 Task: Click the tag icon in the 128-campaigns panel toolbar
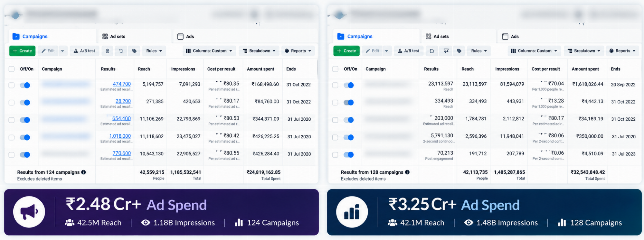[x=459, y=51]
